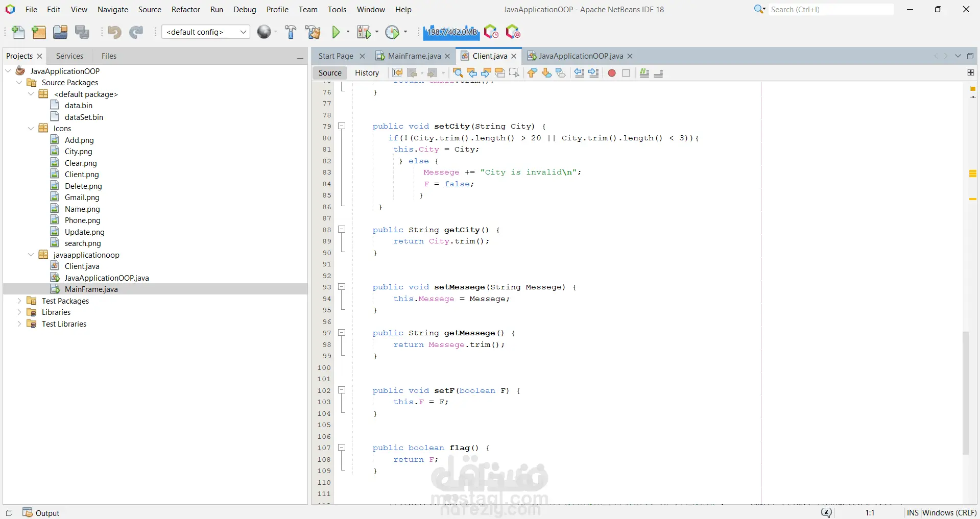Toggle bookmark on current line
The height and width of the screenshot is (519, 980).
coord(560,73)
